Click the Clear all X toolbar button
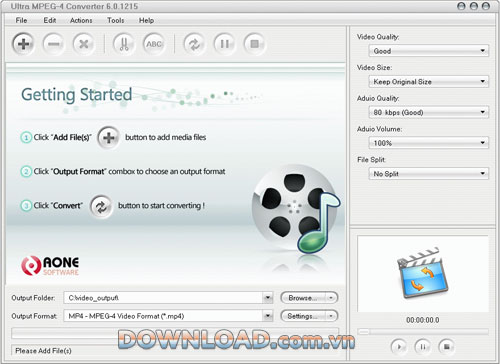Image resolution: width=500 pixels, height=364 pixels. [x=84, y=44]
